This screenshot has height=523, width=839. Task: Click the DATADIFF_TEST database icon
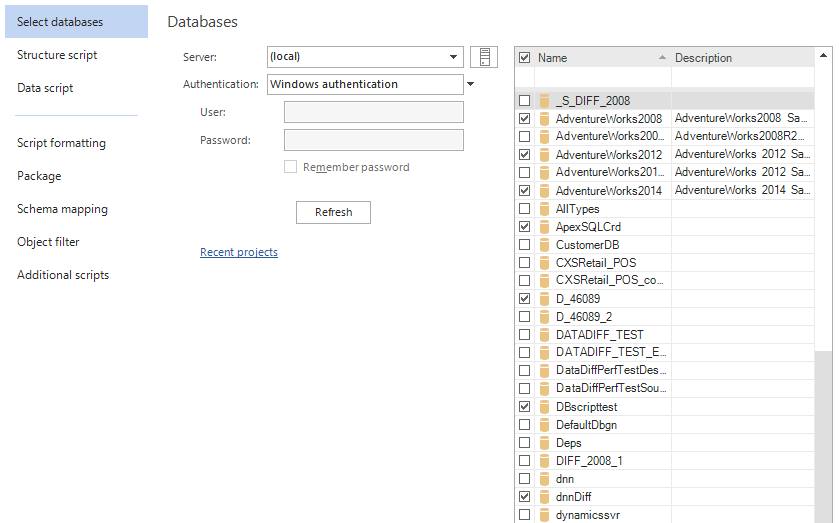pyautogui.click(x=544, y=335)
